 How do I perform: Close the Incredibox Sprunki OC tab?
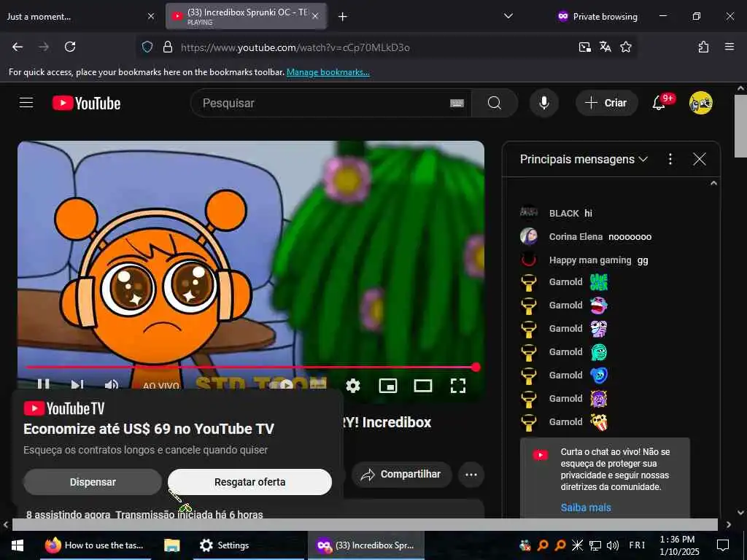click(315, 16)
